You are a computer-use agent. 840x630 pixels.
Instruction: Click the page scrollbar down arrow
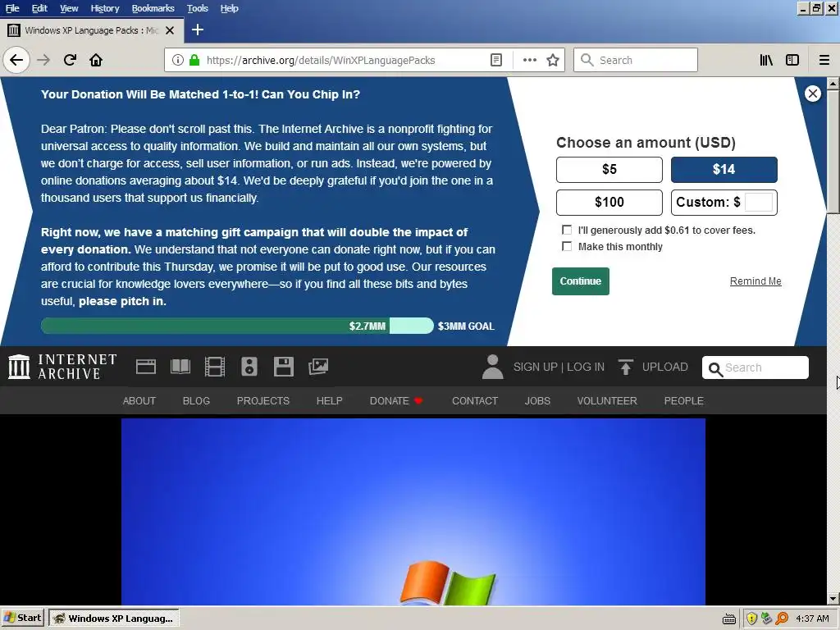tap(833, 599)
